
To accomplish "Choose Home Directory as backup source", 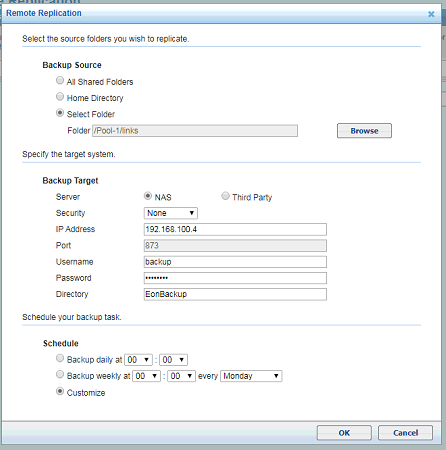I will point(60,97).
